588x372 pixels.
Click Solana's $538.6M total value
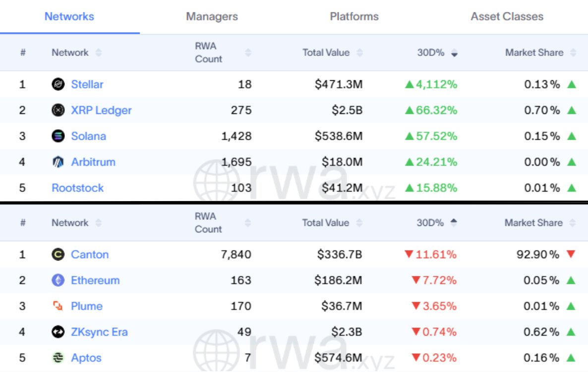339,136
